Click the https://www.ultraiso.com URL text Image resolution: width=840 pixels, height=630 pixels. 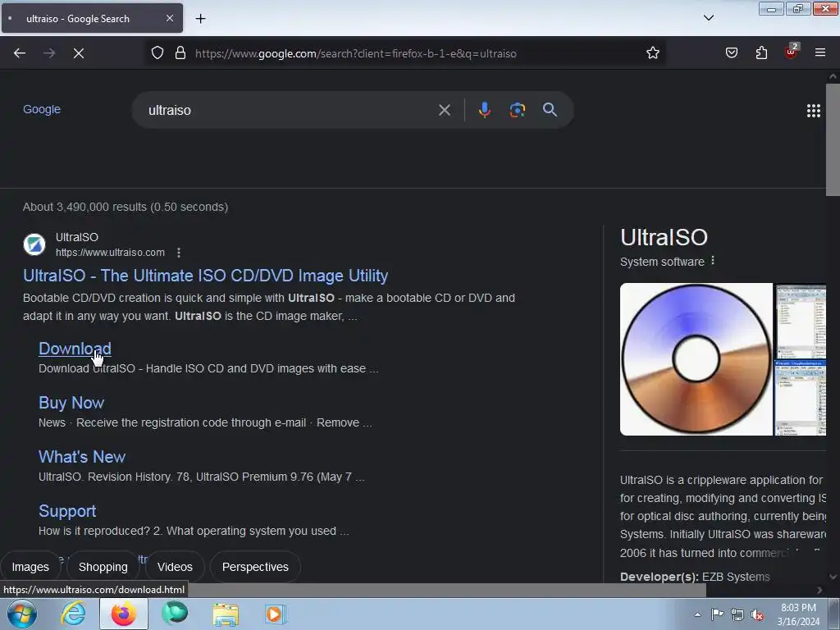(x=110, y=253)
